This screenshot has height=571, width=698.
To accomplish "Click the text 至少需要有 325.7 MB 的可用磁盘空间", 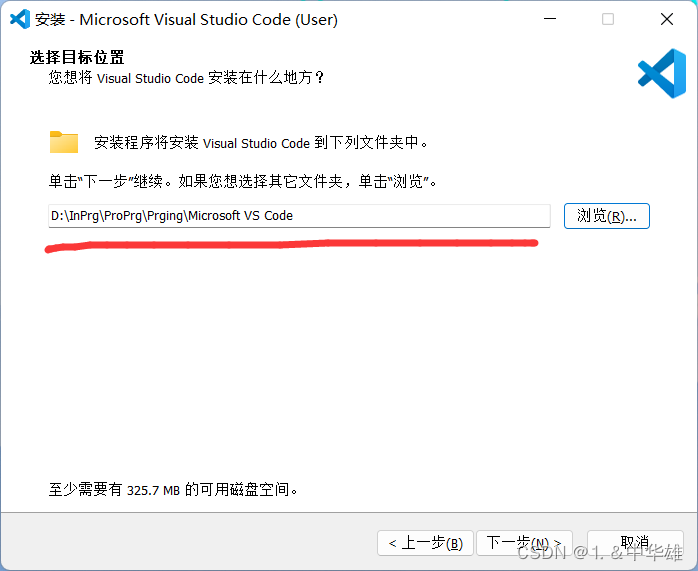I will (x=173, y=490).
